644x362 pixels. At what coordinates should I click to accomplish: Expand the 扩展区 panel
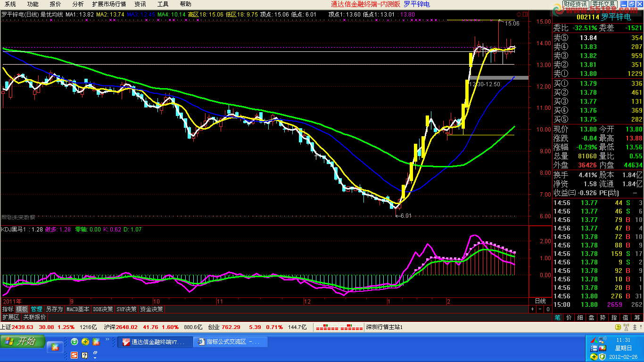click(x=10, y=317)
